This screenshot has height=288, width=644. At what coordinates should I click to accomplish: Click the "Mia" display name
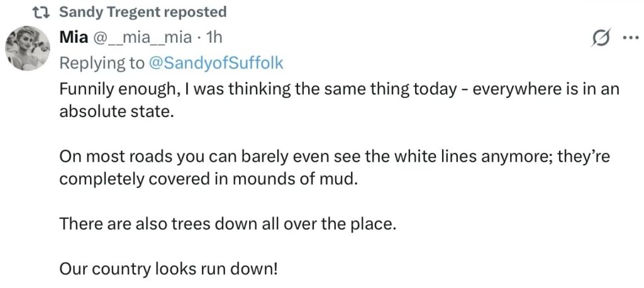point(74,38)
